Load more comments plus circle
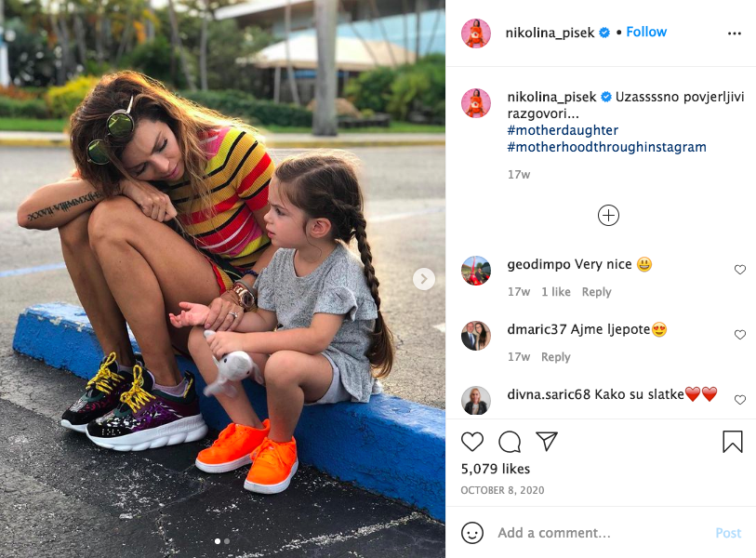Screen dimensions: 756x558 pyautogui.click(x=608, y=215)
